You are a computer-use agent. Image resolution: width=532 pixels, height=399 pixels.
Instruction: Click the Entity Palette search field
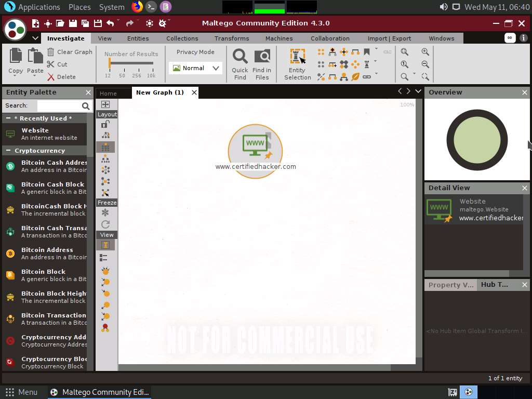pyautogui.click(x=59, y=106)
